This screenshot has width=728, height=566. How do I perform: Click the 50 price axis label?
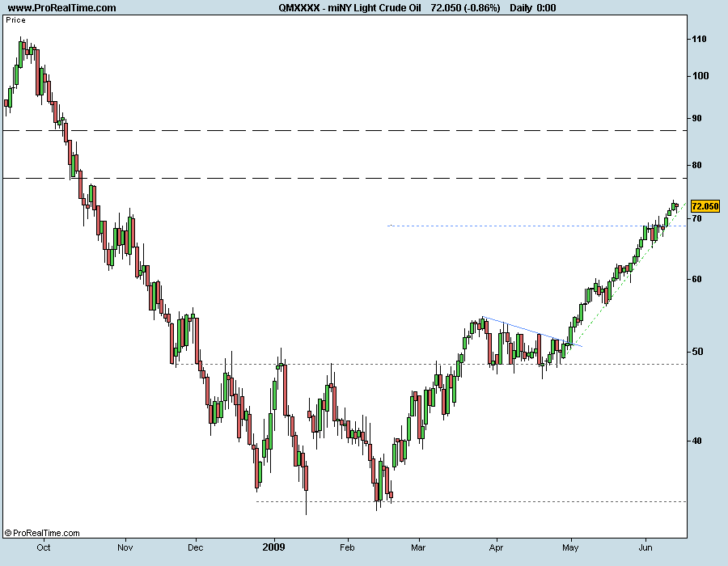click(x=696, y=352)
